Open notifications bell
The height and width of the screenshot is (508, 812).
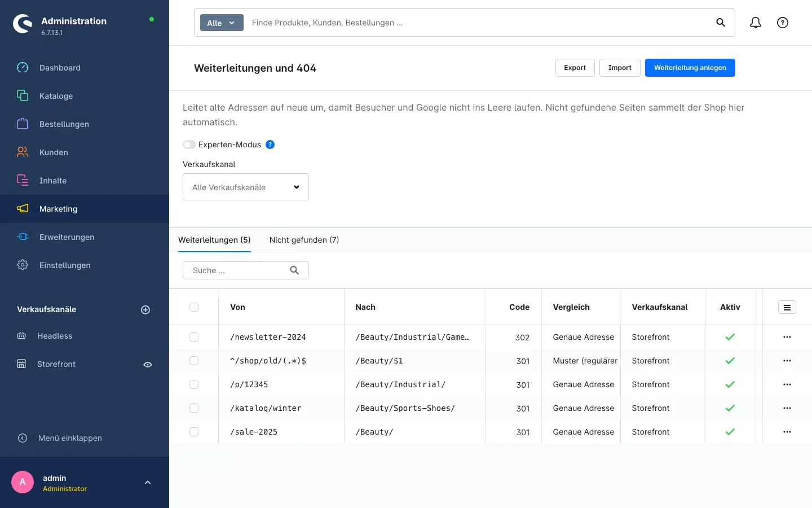pos(756,23)
